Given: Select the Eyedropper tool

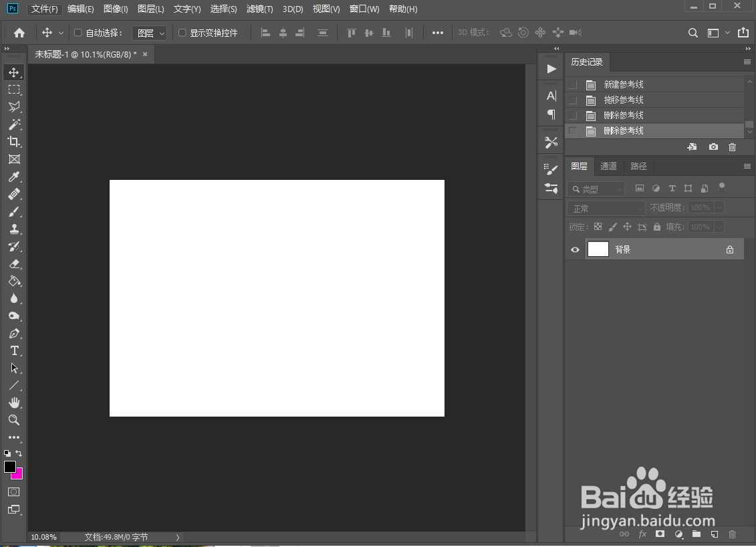Looking at the screenshot, I should coord(14,177).
